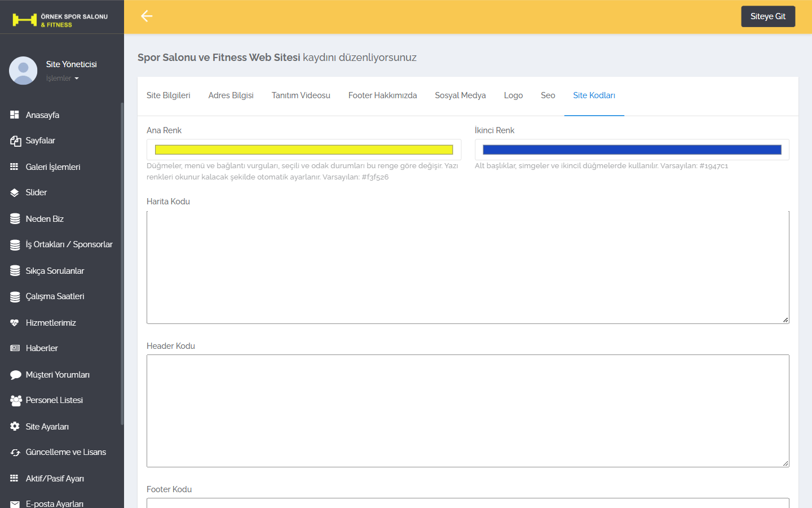Click inside the Header Kodu text area
Screen dimensions: 812x508
tap(468, 411)
